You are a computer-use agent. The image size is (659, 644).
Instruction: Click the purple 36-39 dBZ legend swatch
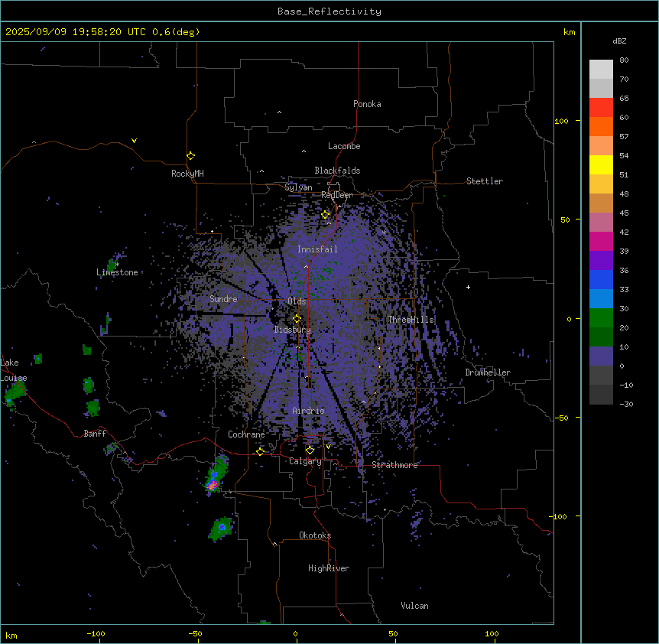[601, 261]
